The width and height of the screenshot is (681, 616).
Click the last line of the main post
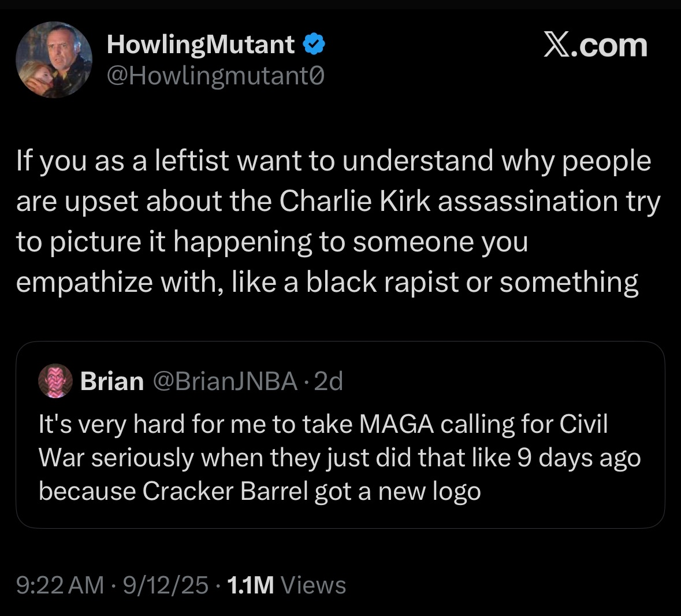click(327, 283)
